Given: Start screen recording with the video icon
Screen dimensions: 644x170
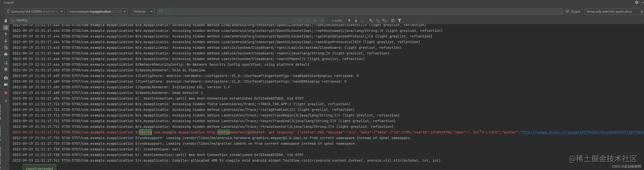Looking at the screenshot, I should 6,85.
